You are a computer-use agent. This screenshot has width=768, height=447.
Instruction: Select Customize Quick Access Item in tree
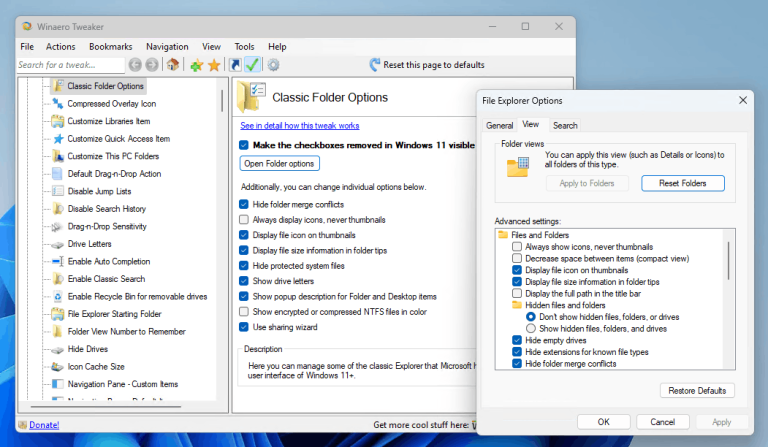118,139
